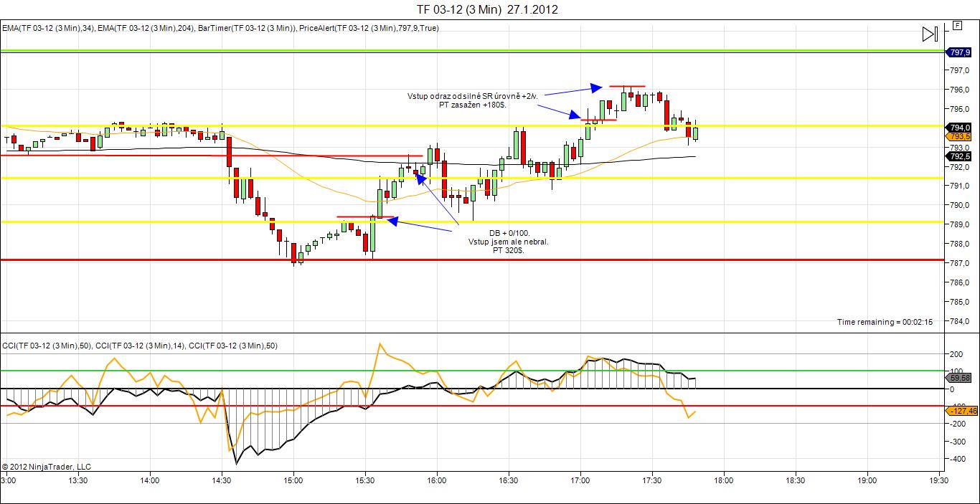
Task: Click the BarTimer(TF 03-12 (3 Min)) label
Action: coord(248,28)
